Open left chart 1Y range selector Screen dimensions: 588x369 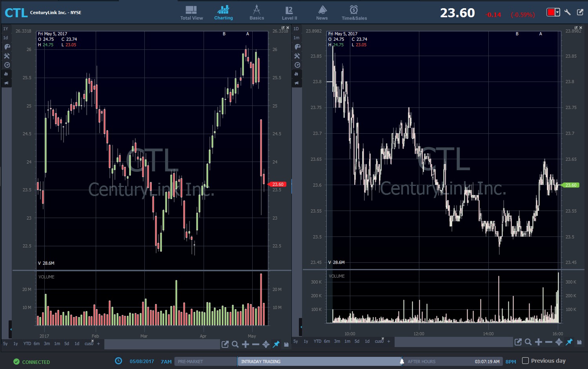pos(5,29)
